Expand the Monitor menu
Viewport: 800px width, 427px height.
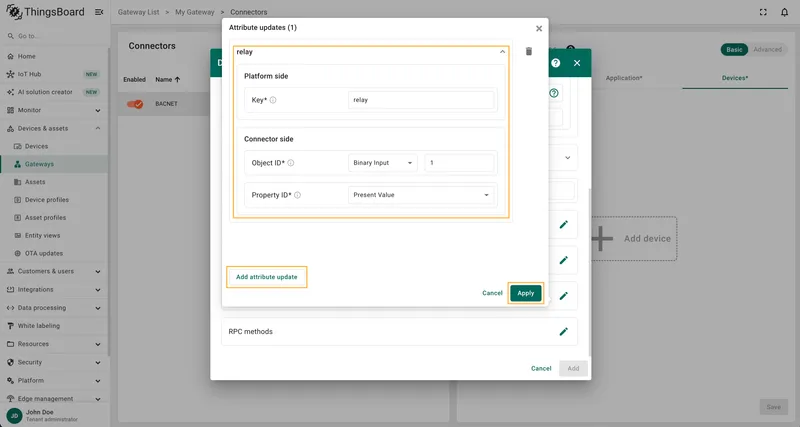(x=54, y=110)
